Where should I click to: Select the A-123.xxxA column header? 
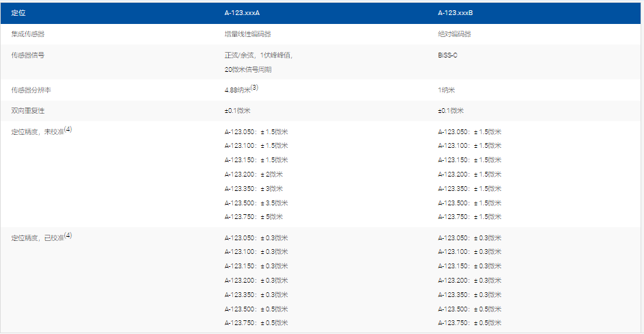[242, 13]
